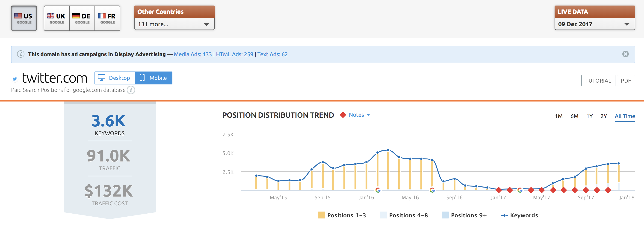Set chart range to 1Y
This screenshot has width=644, height=233.
coord(590,116)
